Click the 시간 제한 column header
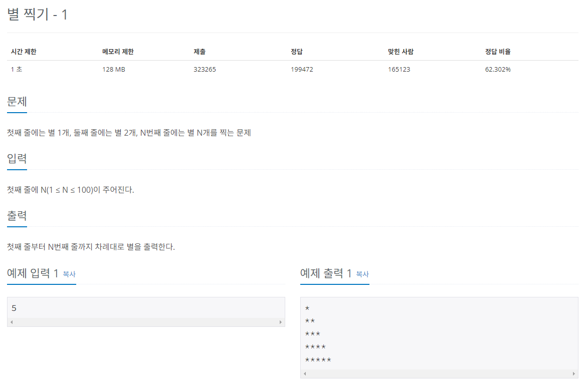Image resolution: width=588 pixels, height=390 pixels. (24, 52)
